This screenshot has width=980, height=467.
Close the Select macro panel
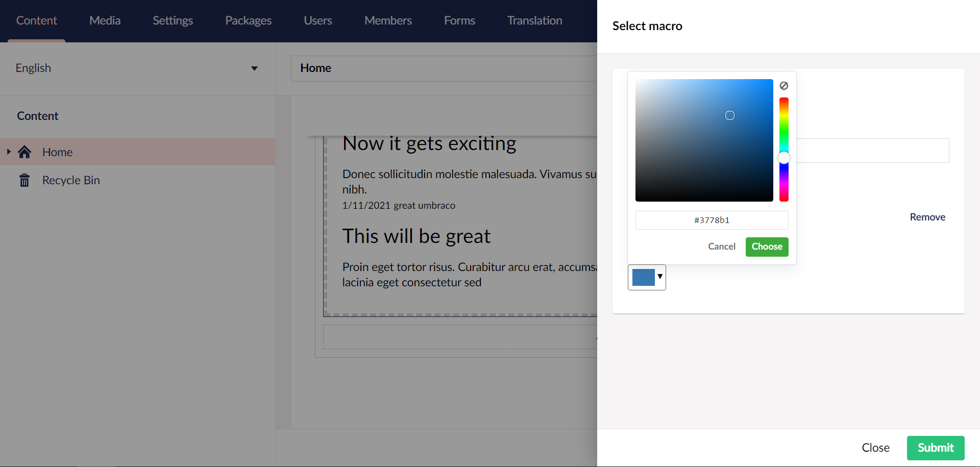(875, 448)
